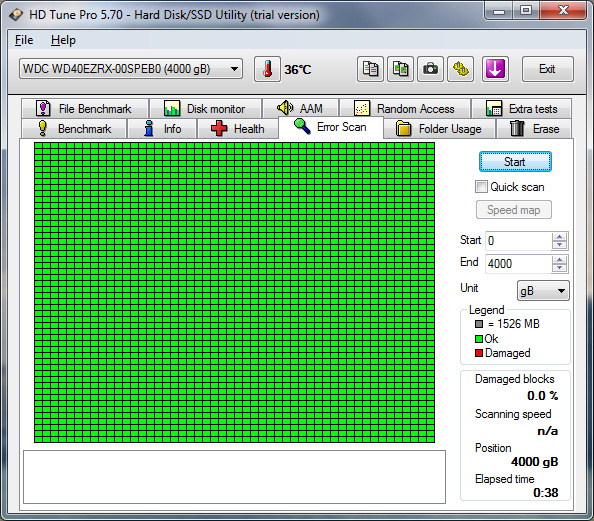Viewport: 594px width, 521px height.
Task: Switch to the AAM tab
Action: 300,109
